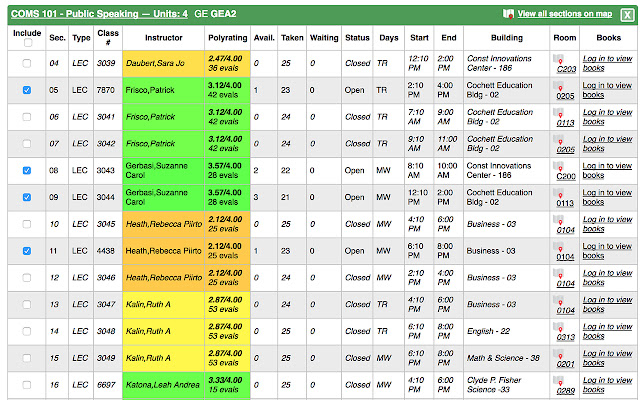
Task: Uncheck the include box for section 05
Action: point(27,90)
